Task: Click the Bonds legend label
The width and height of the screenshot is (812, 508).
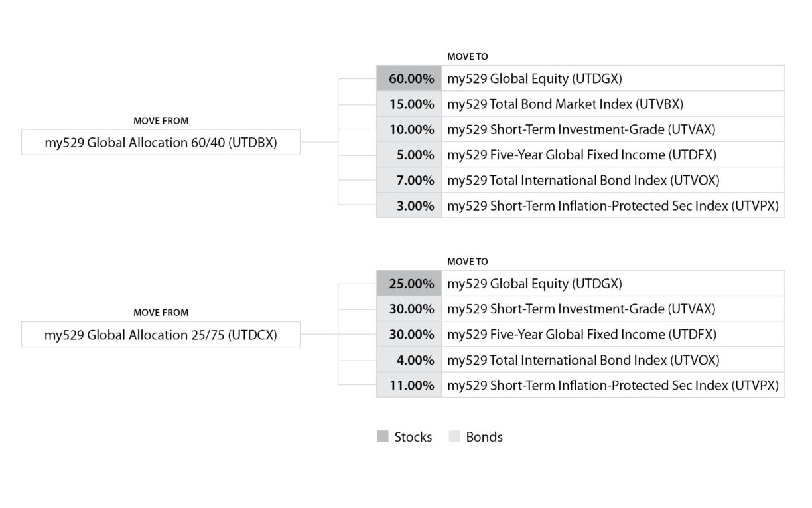Action: pyautogui.click(x=484, y=437)
